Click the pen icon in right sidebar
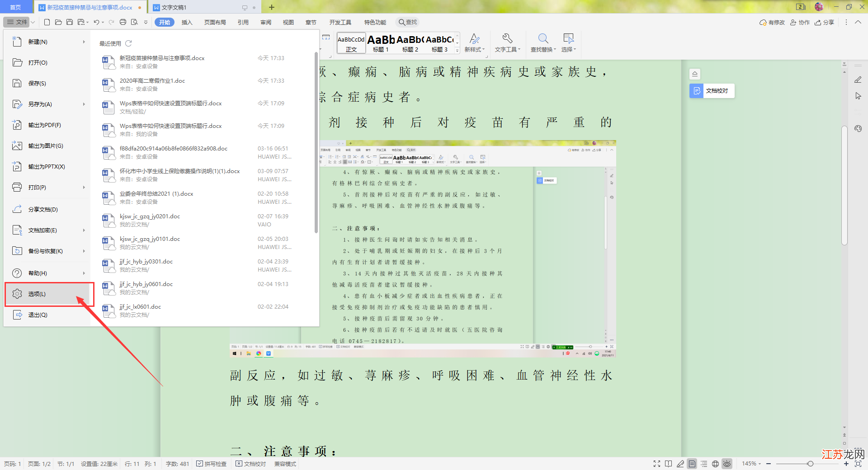868x470 pixels. pos(858,80)
